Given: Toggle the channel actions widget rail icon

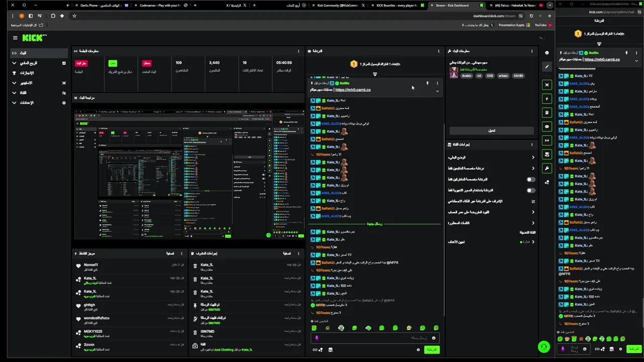Looking at the screenshot, I should tap(547, 154).
